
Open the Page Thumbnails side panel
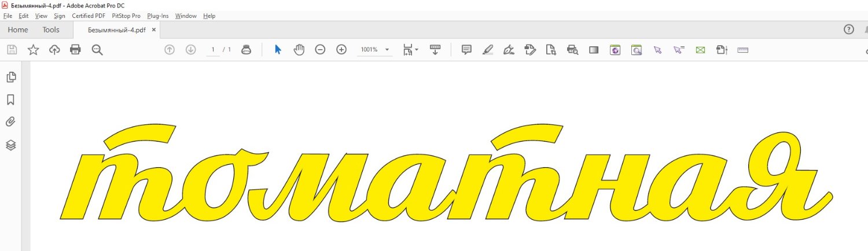[10, 77]
